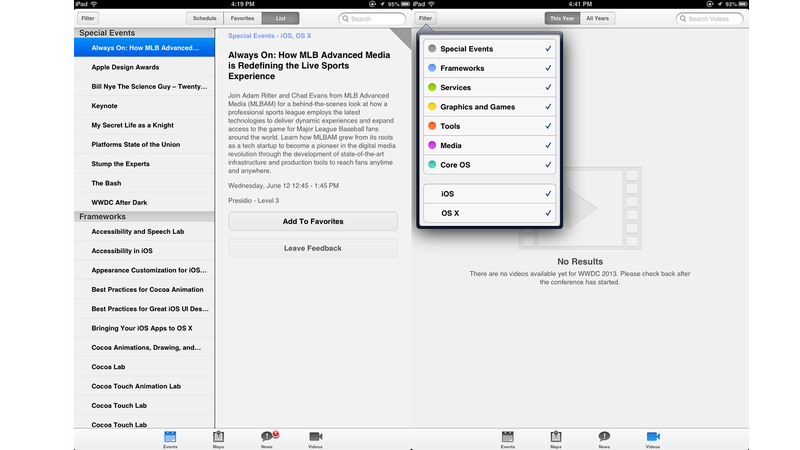Select This Year videos segment
The height and width of the screenshot is (450, 800).
tap(562, 18)
